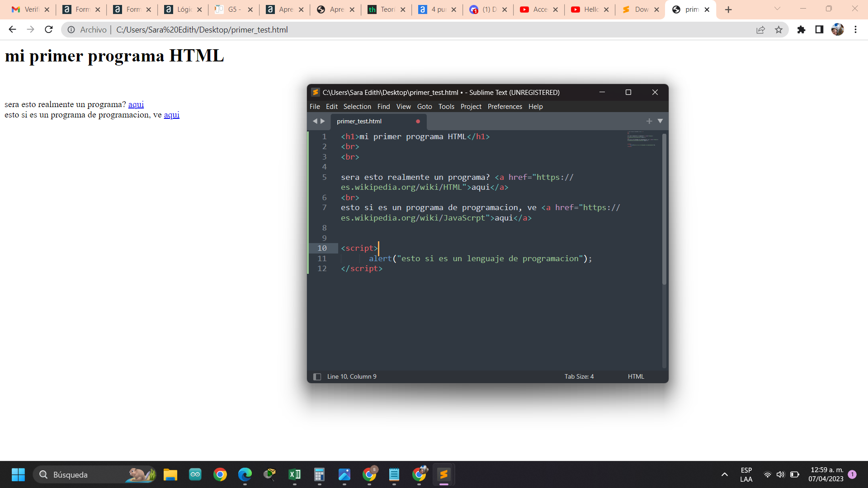Open the Selection menu in Sublime Text

tap(357, 107)
